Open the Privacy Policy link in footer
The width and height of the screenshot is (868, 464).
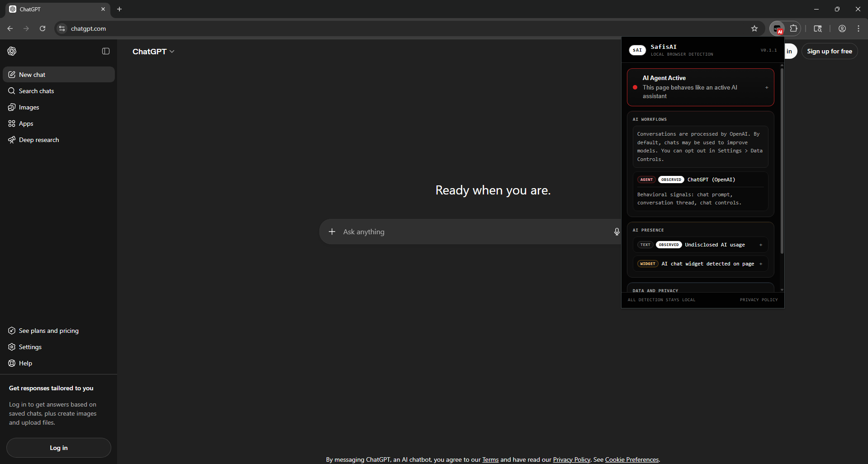click(x=572, y=459)
